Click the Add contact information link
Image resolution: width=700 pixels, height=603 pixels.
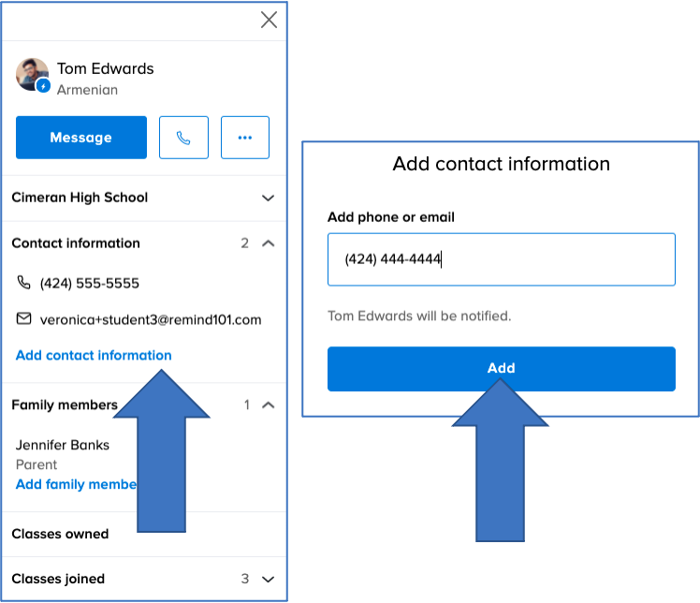pyautogui.click(x=94, y=356)
